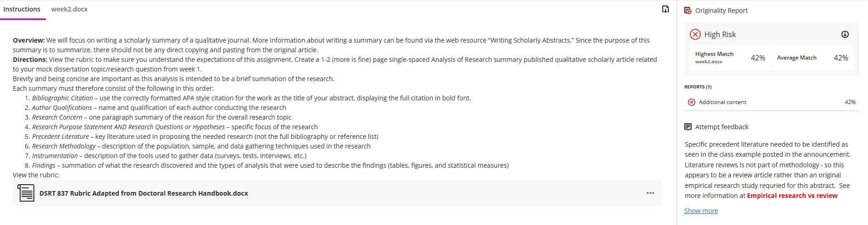Image resolution: width=868 pixels, height=225 pixels.
Task: Click the High Risk heading
Action: (720, 34)
